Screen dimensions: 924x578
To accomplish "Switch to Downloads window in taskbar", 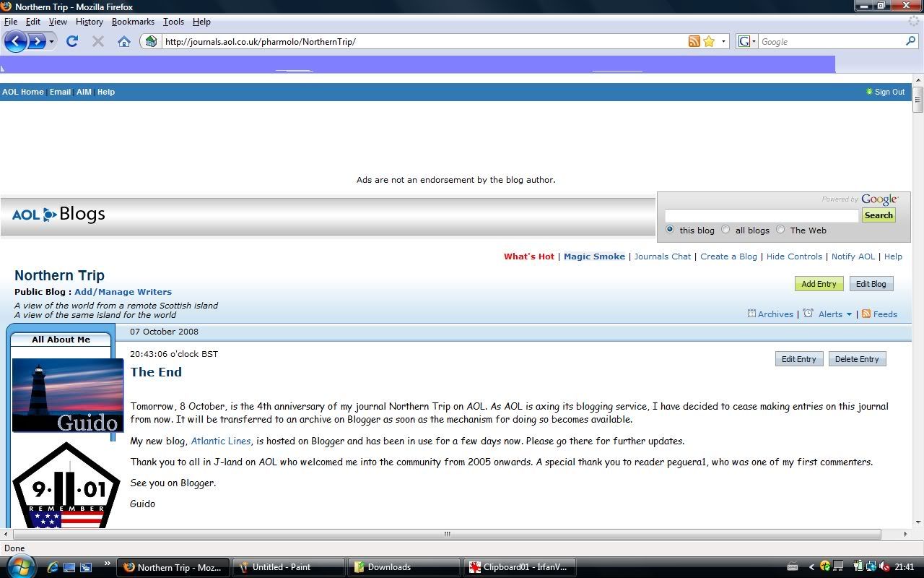I will click(x=404, y=567).
